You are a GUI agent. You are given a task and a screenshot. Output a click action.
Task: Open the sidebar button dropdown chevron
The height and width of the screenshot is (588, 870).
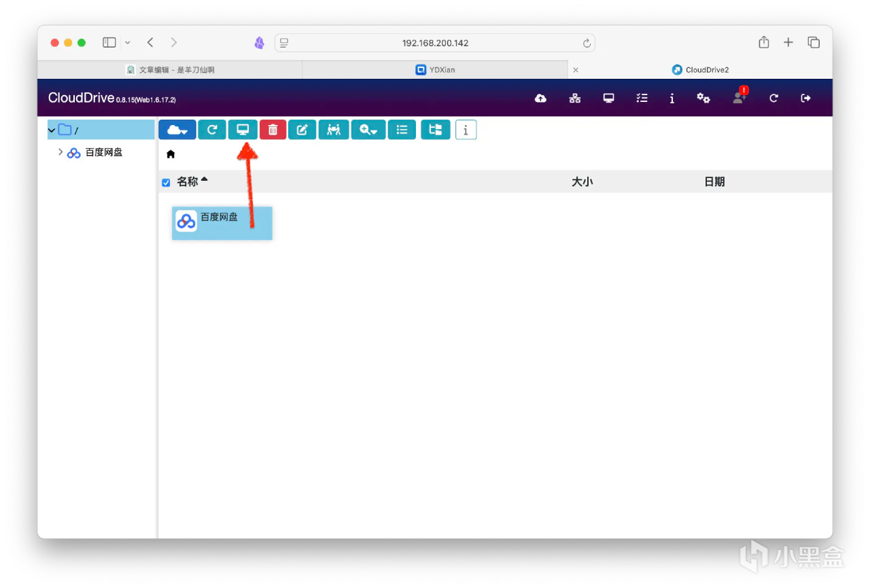[x=127, y=42]
